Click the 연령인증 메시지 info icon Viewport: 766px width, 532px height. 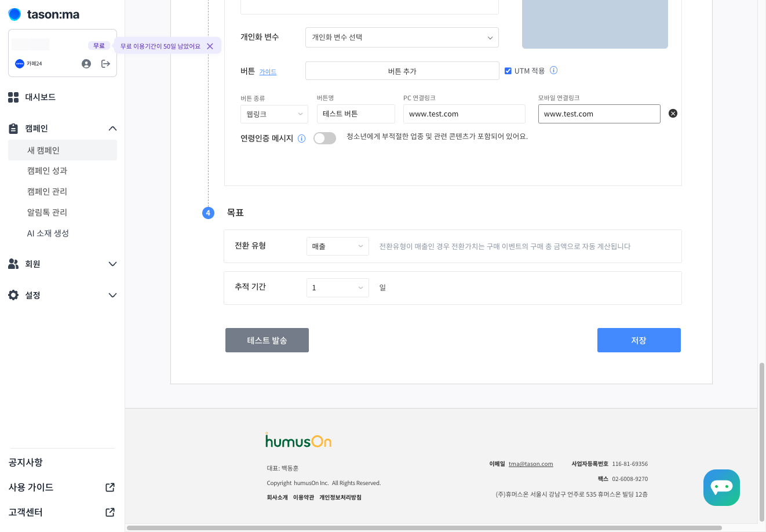(301, 139)
